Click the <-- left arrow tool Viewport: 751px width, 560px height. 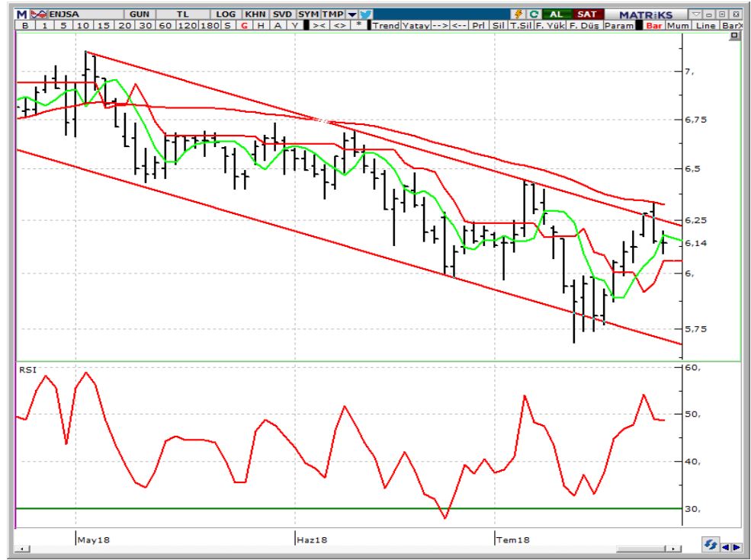[459, 25]
